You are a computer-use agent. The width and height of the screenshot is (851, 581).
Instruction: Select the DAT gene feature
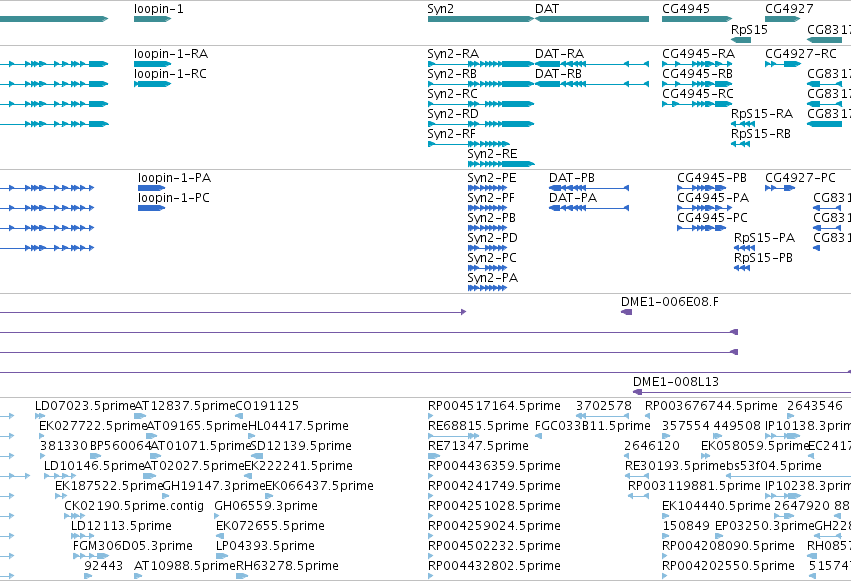592,19
